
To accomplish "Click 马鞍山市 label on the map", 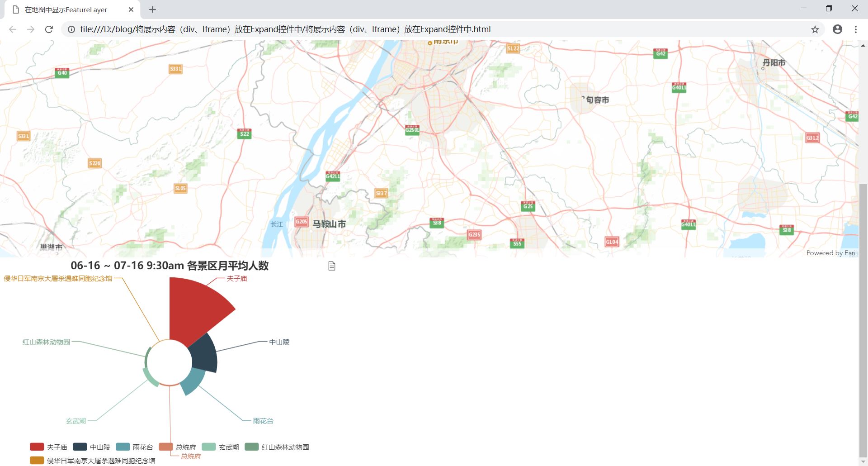I will [x=329, y=224].
